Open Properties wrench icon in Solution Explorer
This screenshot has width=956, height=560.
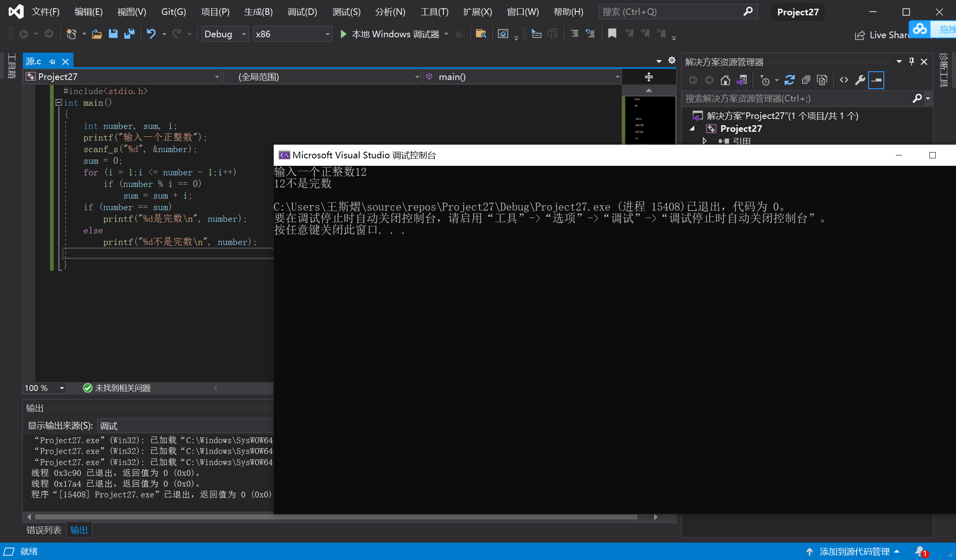(x=860, y=80)
